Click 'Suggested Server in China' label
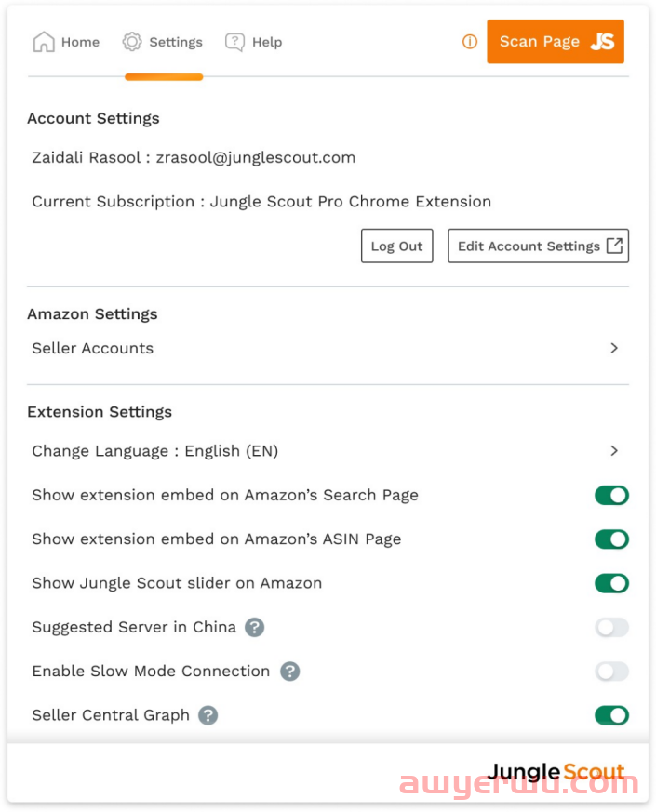This screenshot has width=656, height=812. tap(134, 627)
